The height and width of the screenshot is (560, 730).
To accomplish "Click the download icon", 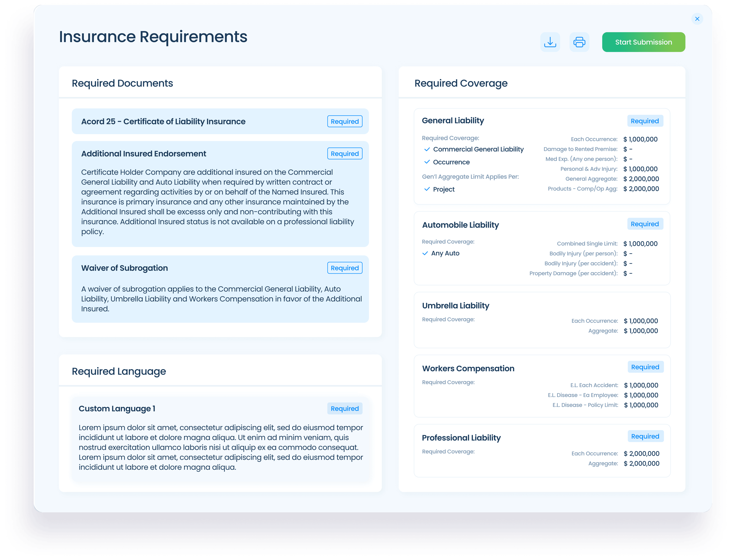I will (550, 42).
